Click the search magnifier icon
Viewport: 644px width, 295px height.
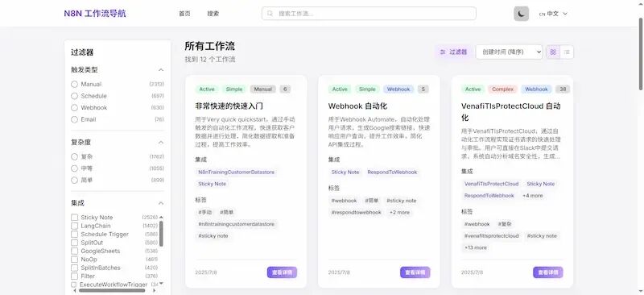pos(270,14)
